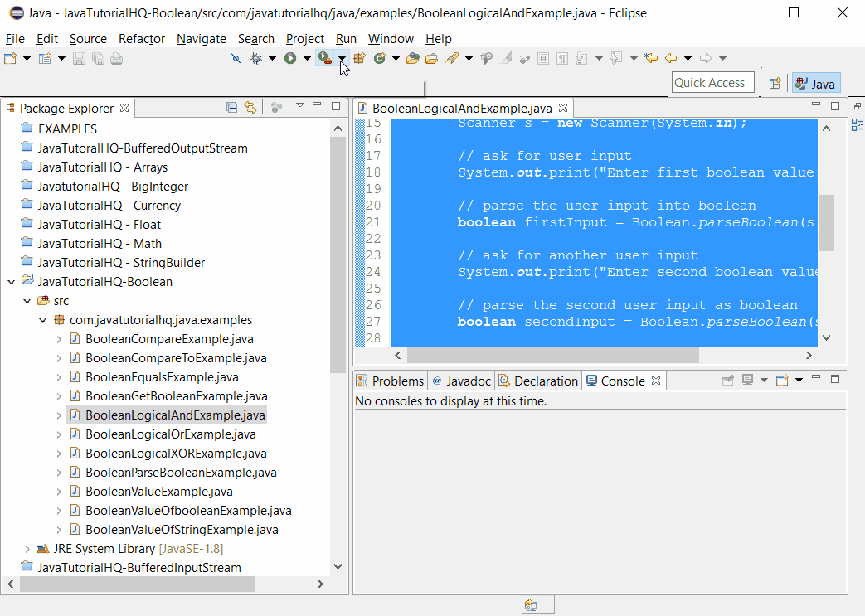Click the Package Explorer vertical scrollbar
The image size is (865, 616).
click(338, 255)
